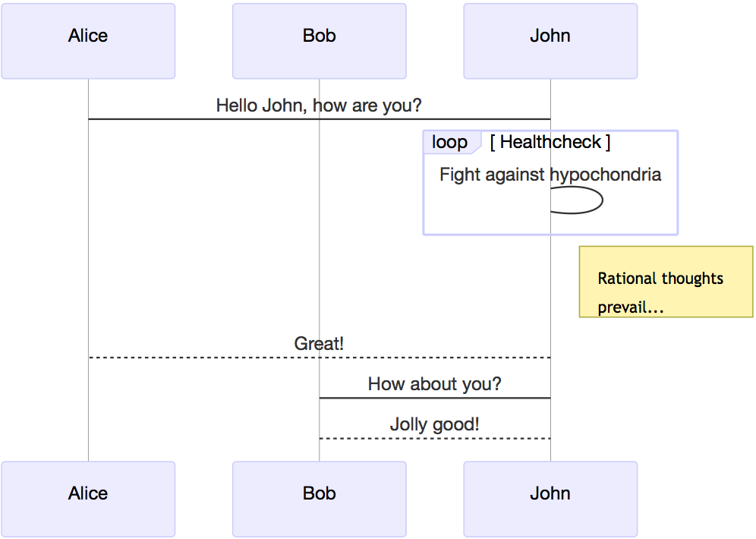Click the yellow 'Rational thoughts prevail...' note
The width and height of the screenshot is (756, 539).
coord(666,282)
